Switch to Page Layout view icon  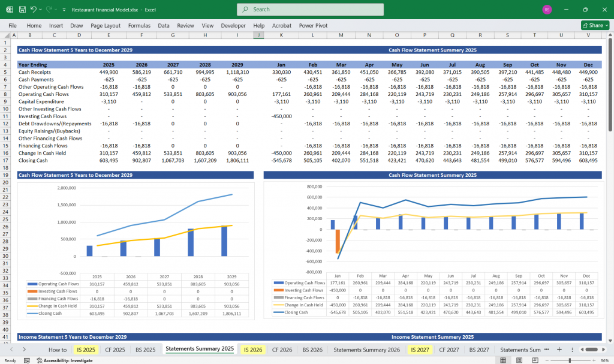(x=519, y=360)
